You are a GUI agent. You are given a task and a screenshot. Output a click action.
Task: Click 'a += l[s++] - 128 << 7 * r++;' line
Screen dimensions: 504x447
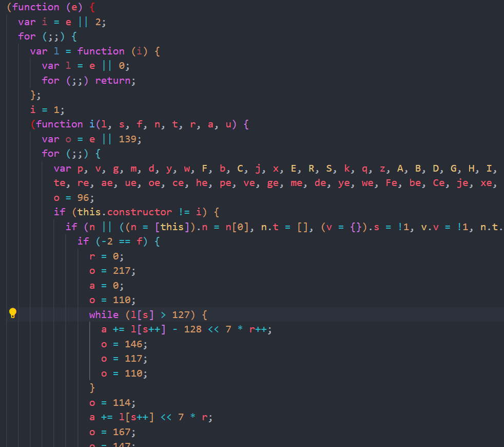186,329
